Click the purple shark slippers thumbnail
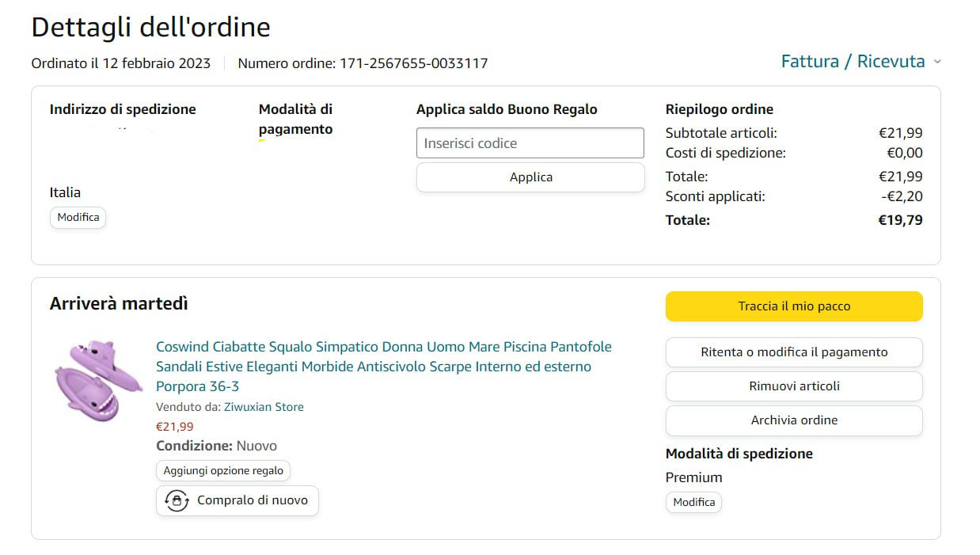 click(98, 380)
